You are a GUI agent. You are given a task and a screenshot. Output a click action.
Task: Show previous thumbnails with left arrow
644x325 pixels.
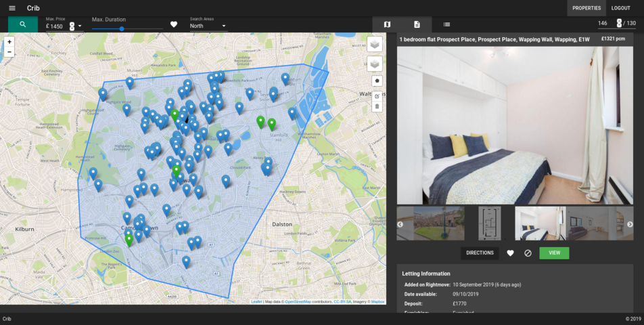(400, 224)
